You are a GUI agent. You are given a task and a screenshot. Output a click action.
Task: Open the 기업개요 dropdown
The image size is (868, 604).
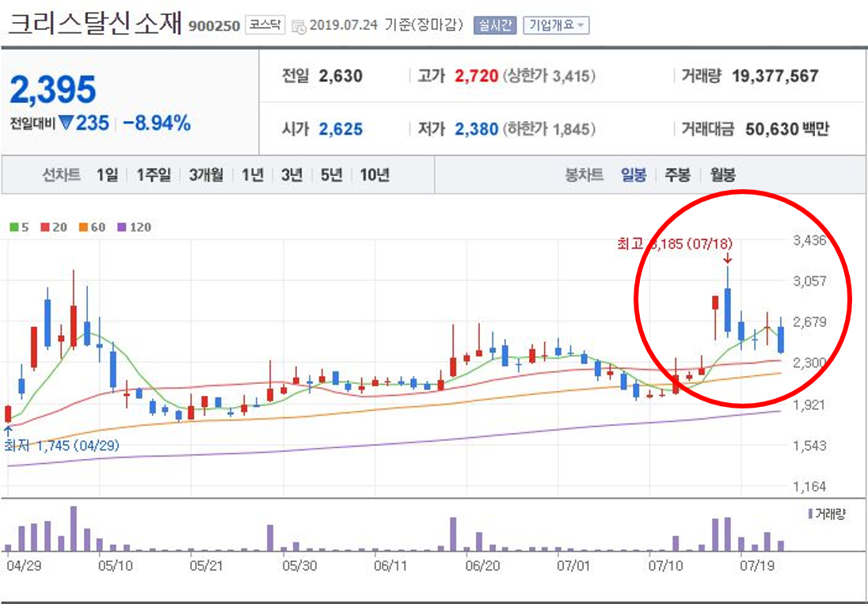click(x=556, y=25)
